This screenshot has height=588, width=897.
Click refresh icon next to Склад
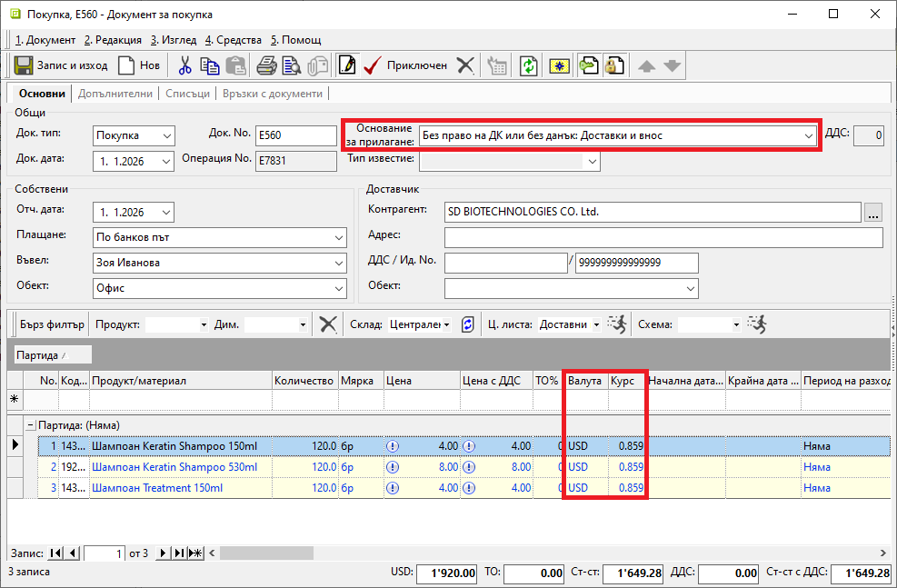tap(468, 324)
